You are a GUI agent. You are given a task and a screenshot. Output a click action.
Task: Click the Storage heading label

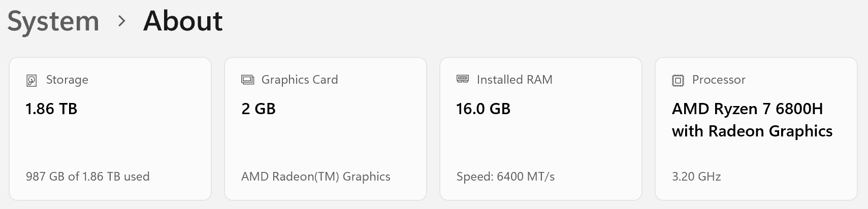click(x=67, y=80)
